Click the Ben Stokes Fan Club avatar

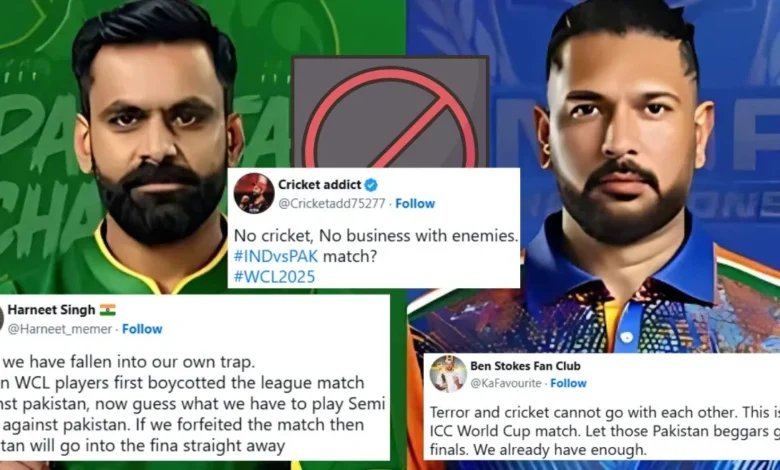pyautogui.click(x=448, y=374)
